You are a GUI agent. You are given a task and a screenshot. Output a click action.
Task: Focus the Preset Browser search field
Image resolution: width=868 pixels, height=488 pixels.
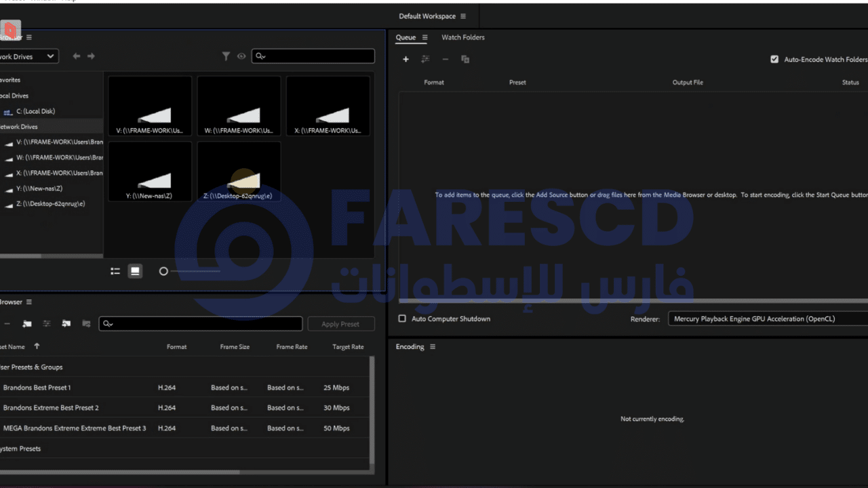pos(201,324)
